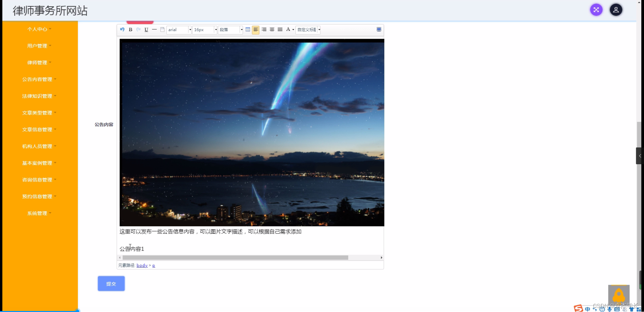Toggle the editor fullscreen icon
Viewport: 644px width, 312px height.
point(379,30)
